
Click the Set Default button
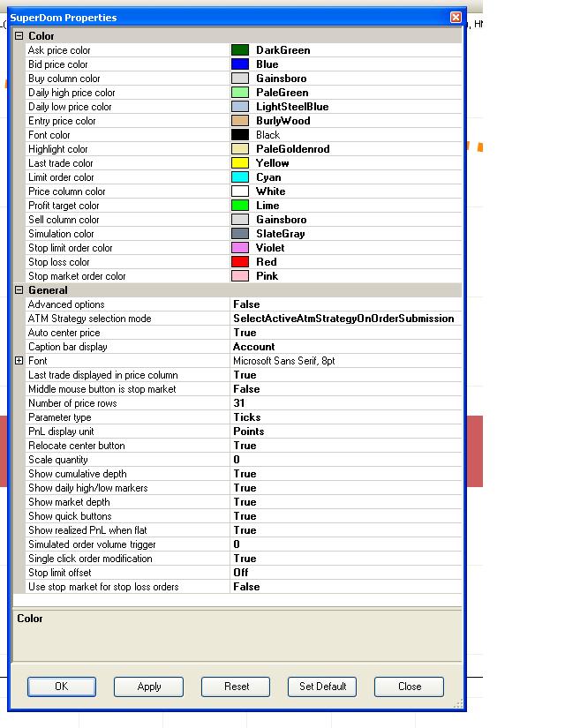point(322,687)
